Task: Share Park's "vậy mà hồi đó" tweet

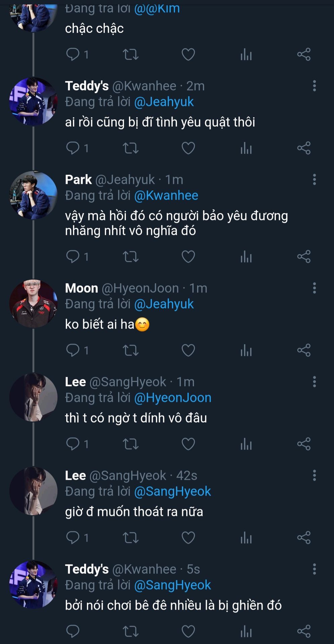Action: coord(304,257)
